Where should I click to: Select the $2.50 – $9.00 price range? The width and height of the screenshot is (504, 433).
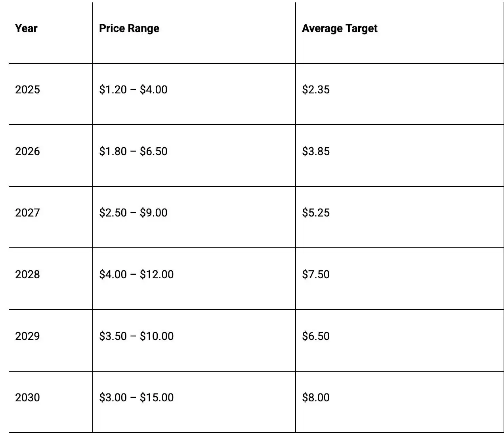[133, 213]
